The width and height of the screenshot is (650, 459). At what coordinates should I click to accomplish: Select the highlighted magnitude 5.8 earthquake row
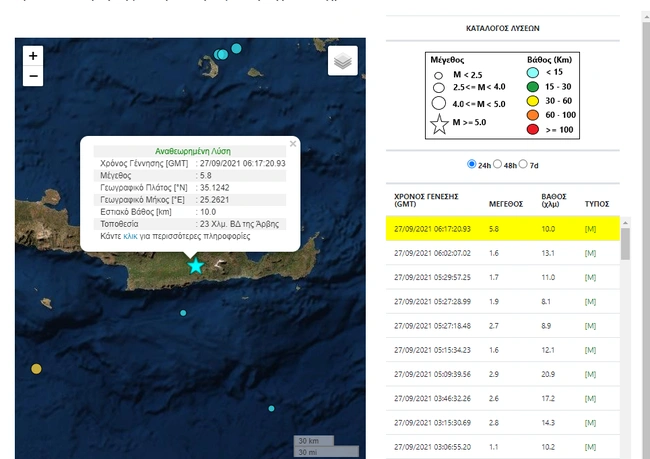tap(502, 231)
